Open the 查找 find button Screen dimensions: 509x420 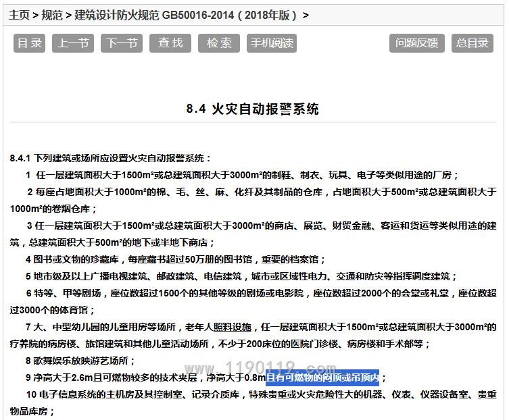[170, 43]
